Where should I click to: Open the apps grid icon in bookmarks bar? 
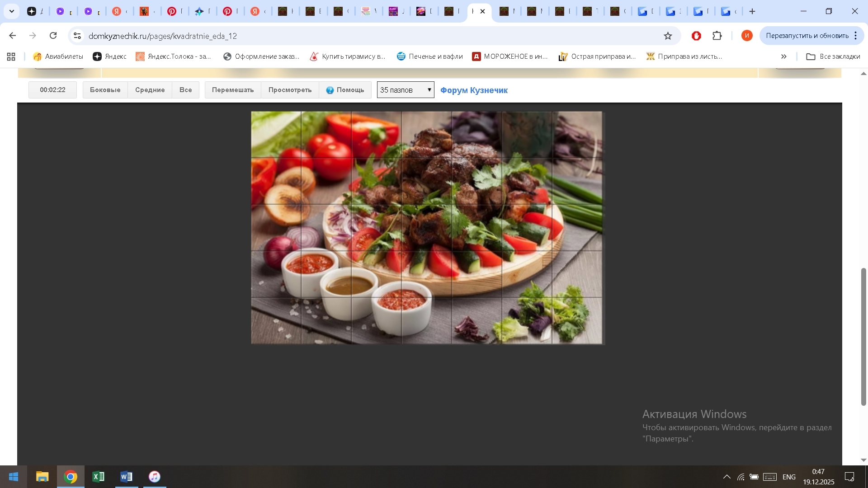[x=11, y=56]
